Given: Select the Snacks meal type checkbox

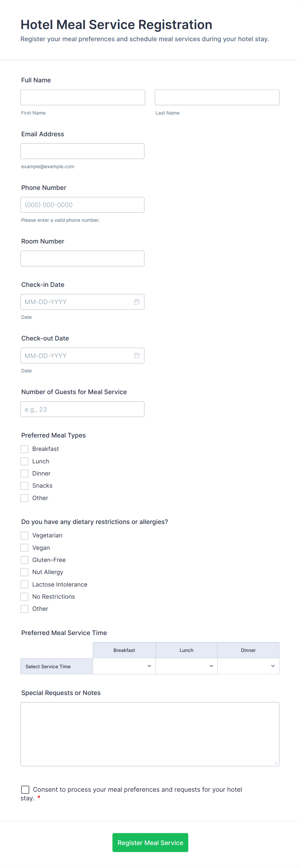Looking at the screenshot, I should click(25, 486).
